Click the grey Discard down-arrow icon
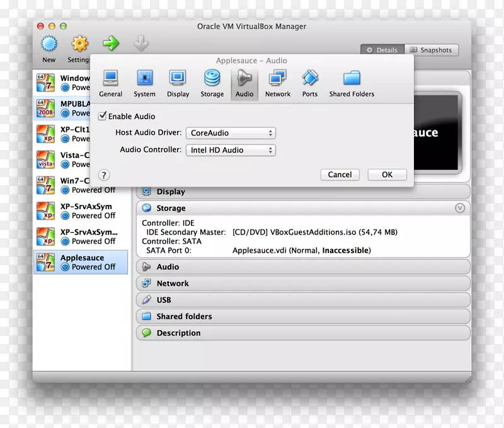This screenshot has height=428, width=504. click(x=140, y=43)
